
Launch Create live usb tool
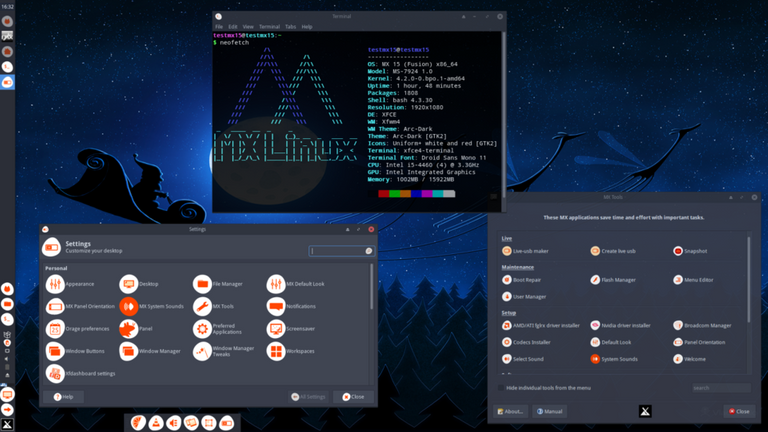click(x=613, y=251)
